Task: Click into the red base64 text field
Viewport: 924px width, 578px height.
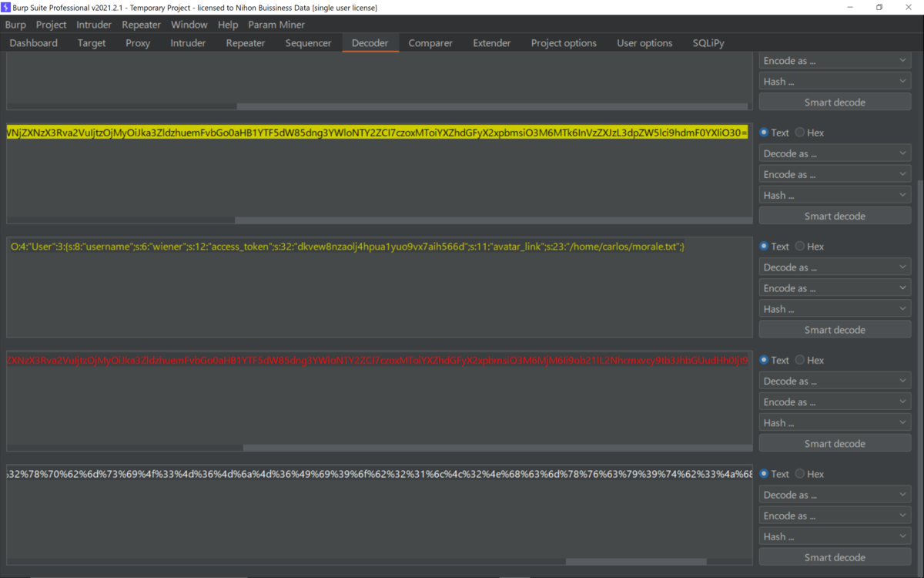Action: click(x=377, y=360)
